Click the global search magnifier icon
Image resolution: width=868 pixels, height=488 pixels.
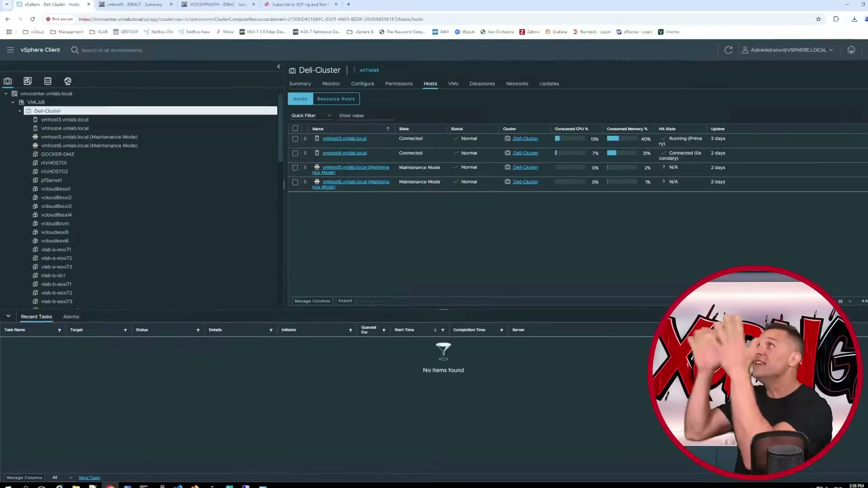pos(75,50)
